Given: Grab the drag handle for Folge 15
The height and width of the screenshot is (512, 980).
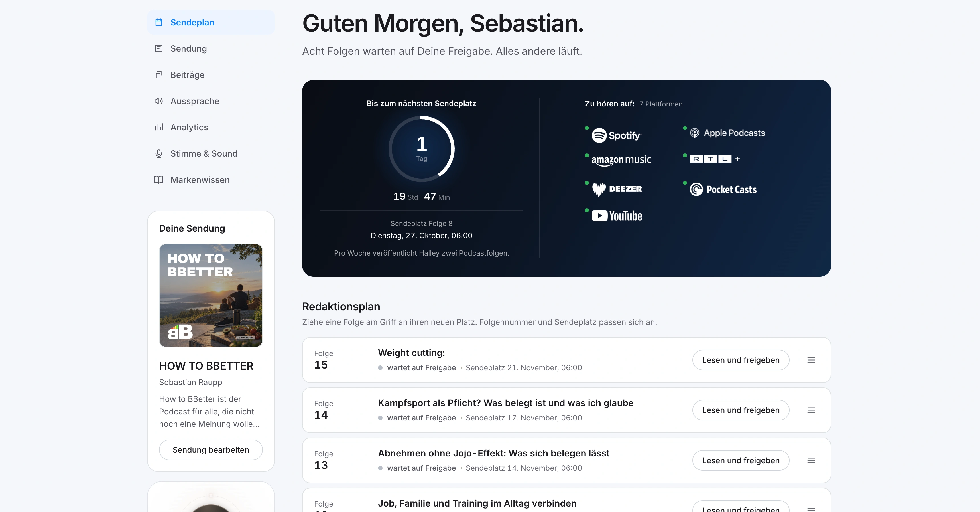Looking at the screenshot, I should (x=811, y=360).
